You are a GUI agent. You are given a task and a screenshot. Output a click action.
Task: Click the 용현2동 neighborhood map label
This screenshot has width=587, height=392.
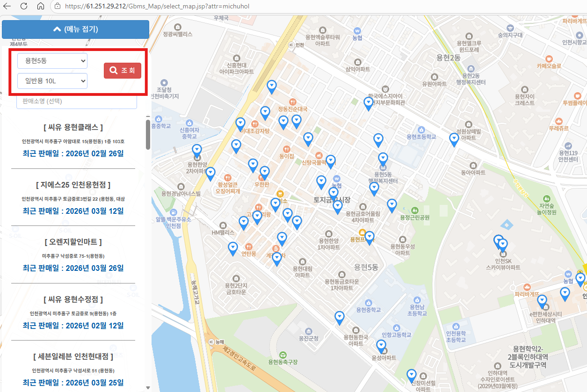[449, 58]
